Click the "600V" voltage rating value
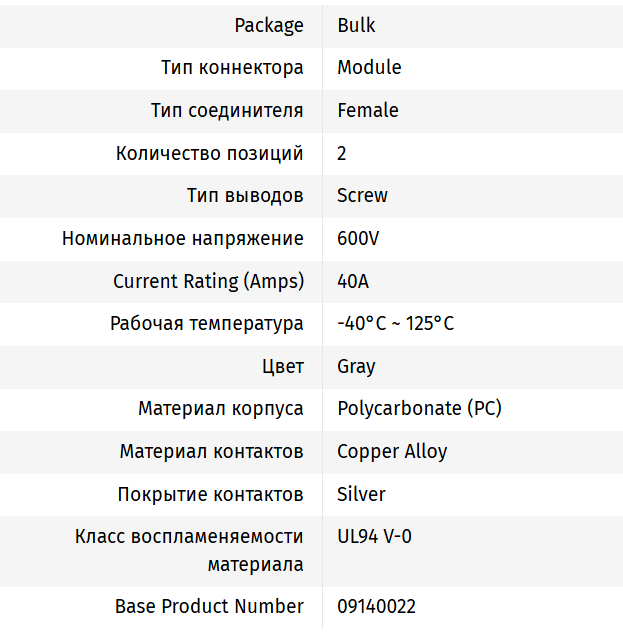Viewport: 623px width, 644px height. [x=358, y=239]
